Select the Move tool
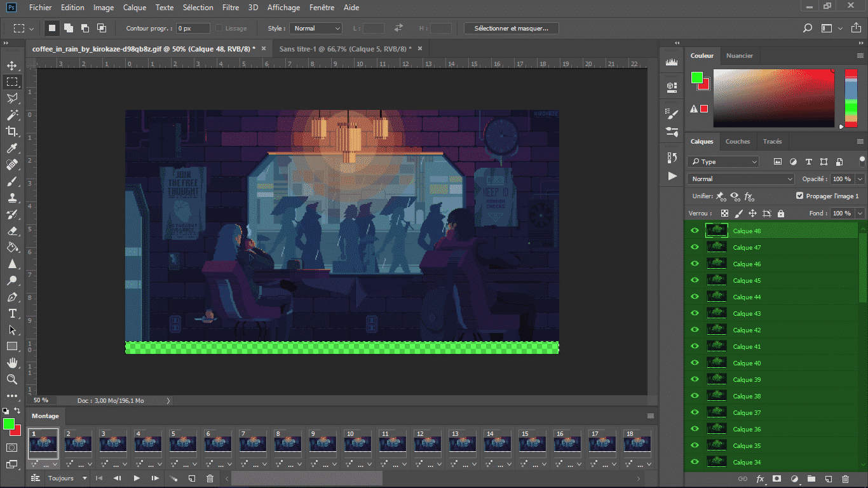 [12, 65]
